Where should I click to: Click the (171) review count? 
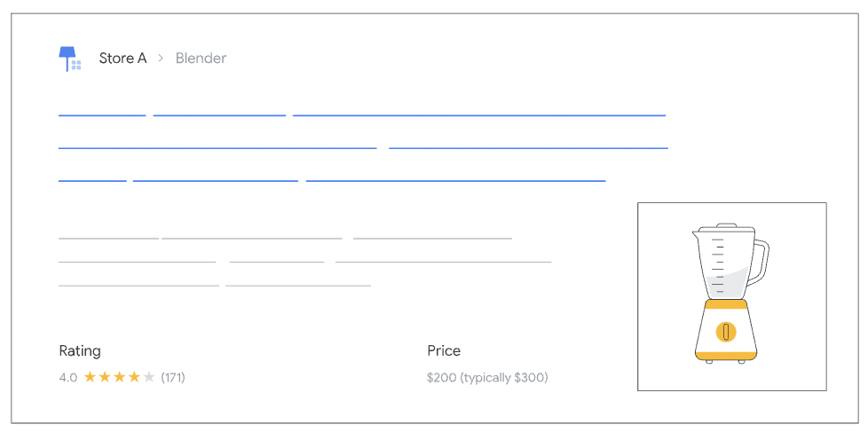(173, 377)
